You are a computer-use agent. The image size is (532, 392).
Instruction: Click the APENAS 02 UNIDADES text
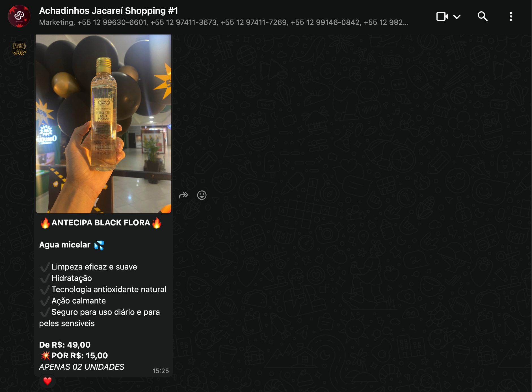[x=82, y=367]
